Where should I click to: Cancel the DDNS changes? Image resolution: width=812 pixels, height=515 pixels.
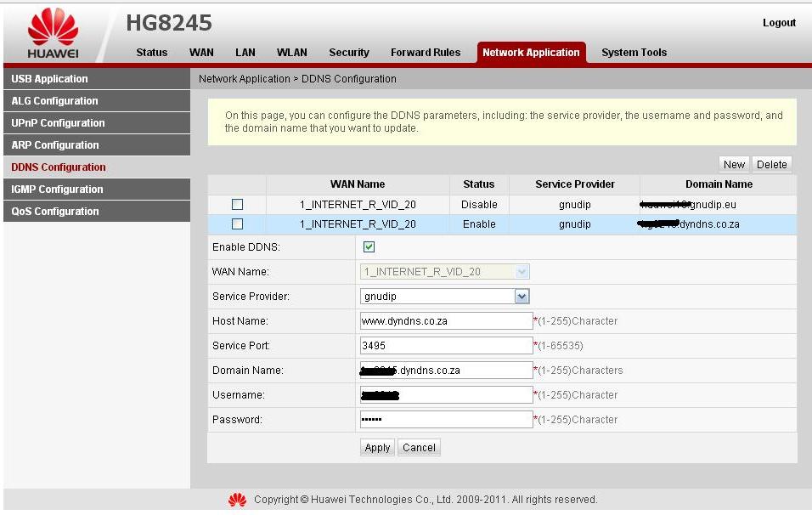pos(419,448)
